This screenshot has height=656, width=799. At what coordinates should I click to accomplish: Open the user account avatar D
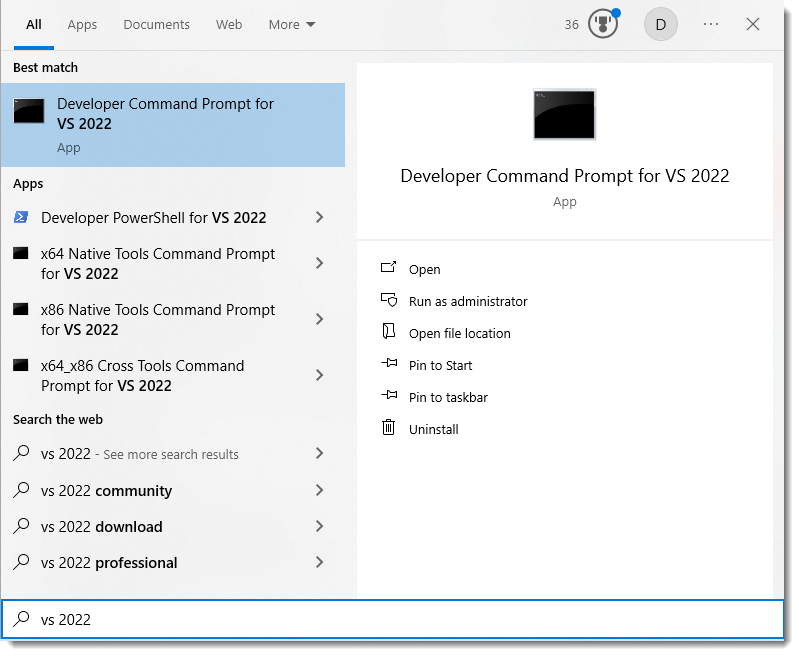click(660, 24)
